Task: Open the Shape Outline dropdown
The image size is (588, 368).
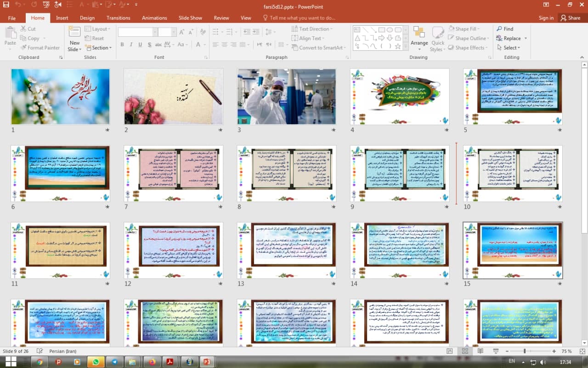Action: [469, 38]
